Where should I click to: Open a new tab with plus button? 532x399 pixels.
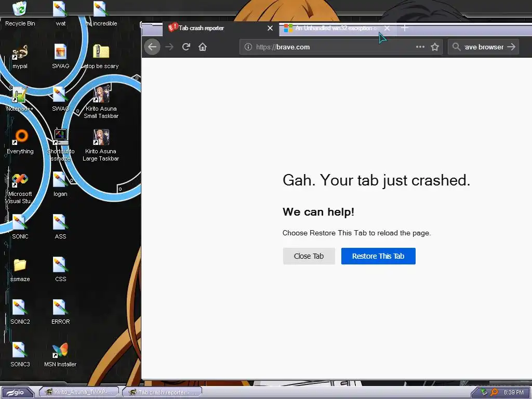(404, 28)
